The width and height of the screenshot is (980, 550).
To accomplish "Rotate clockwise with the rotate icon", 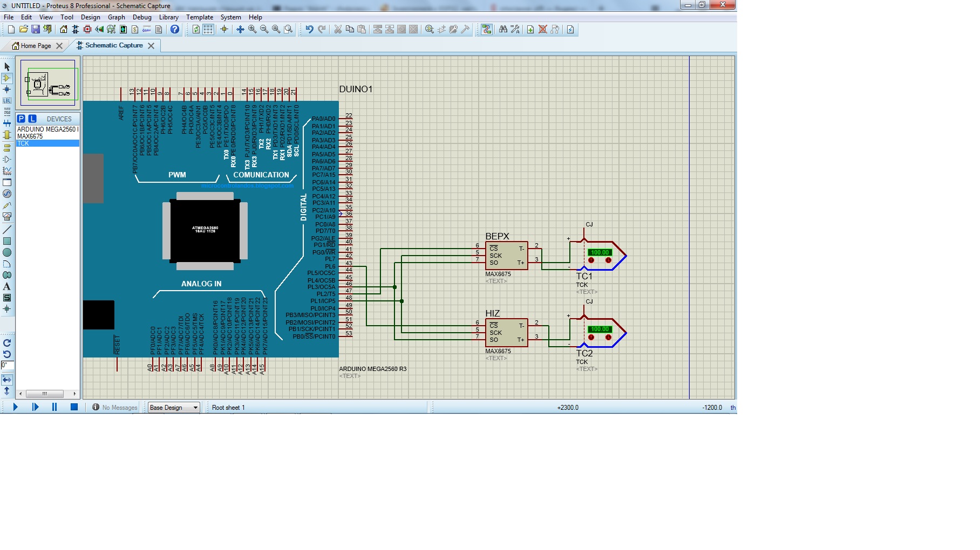I will pyautogui.click(x=7, y=343).
